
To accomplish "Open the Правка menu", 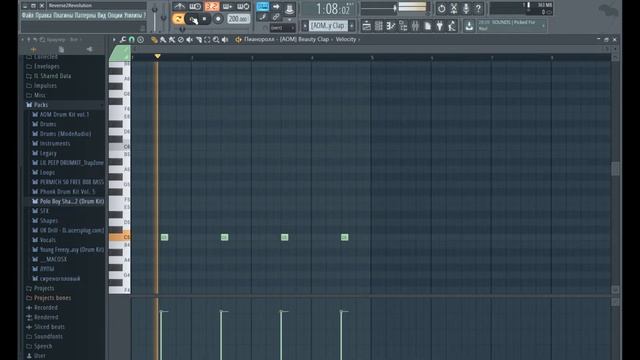I will coord(44,16).
